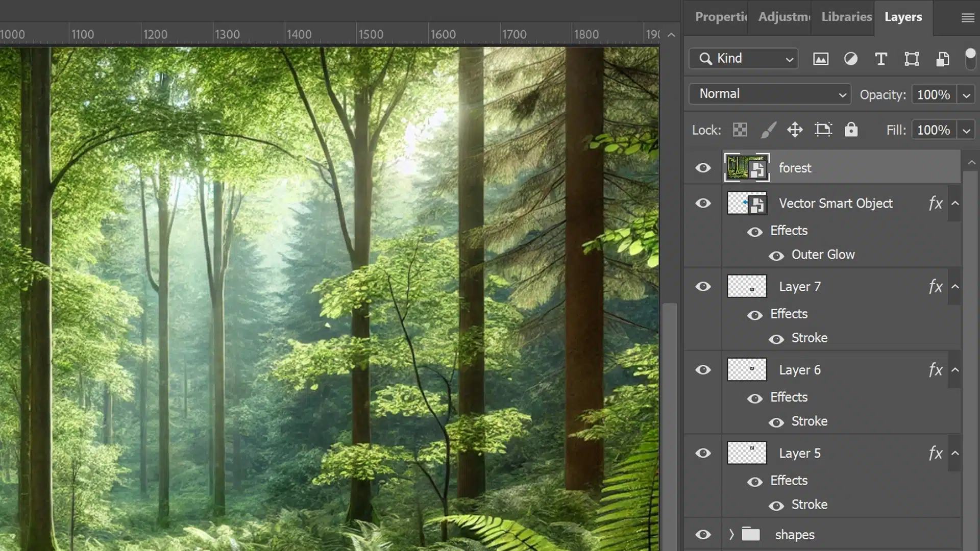Hide Layer 7 visibility eye
This screenshot has width=980, height=551.
click(x=703, y=287)
